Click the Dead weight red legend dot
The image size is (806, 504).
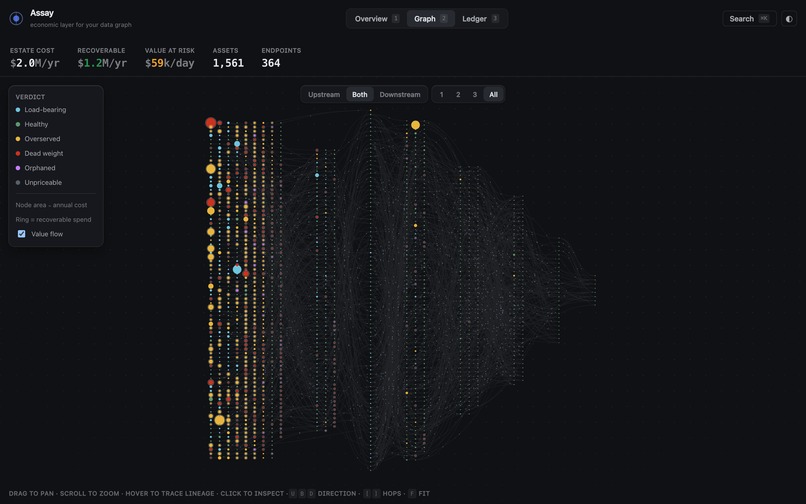(18, 153)
